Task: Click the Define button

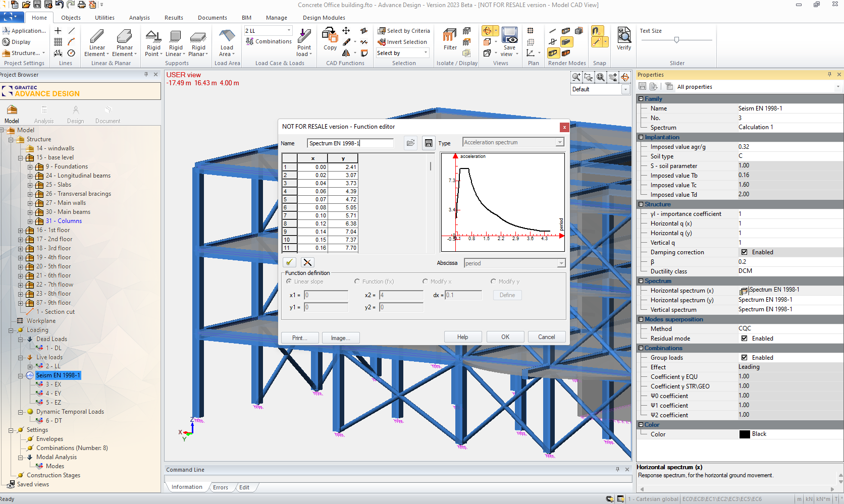Action: (x=507, y=295)
